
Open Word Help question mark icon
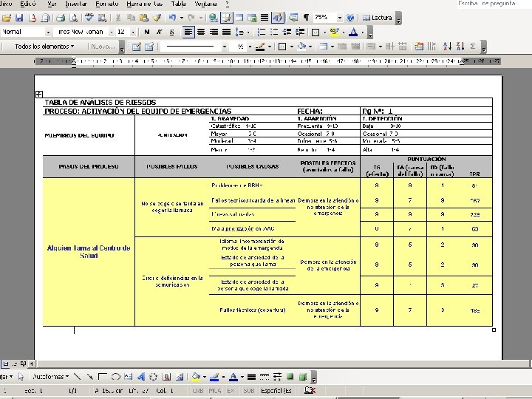(x=350, y=18)
